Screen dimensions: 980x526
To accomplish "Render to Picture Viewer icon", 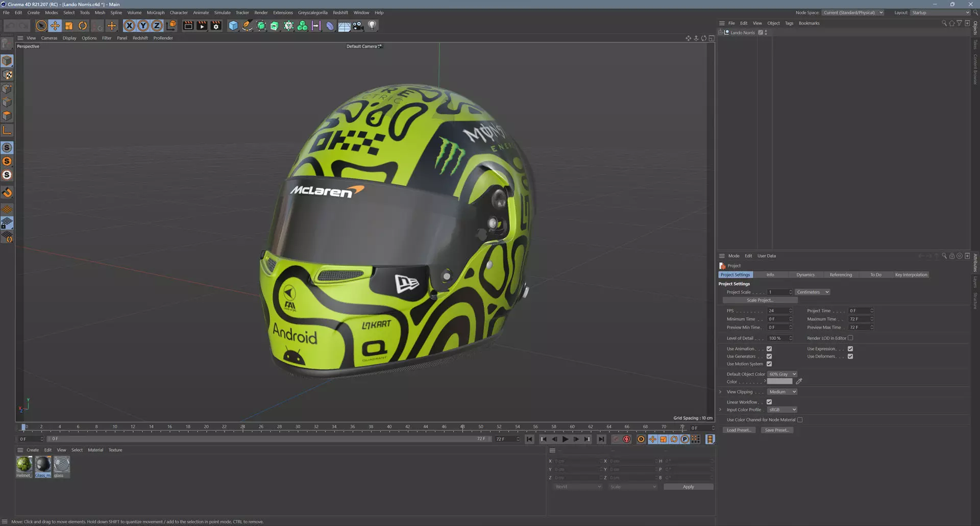I will pos(202,26).
